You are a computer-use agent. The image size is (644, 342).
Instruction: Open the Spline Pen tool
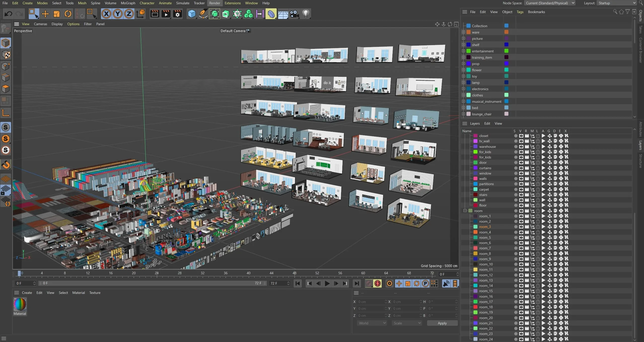pyautogui.click(x=203, y=14)
